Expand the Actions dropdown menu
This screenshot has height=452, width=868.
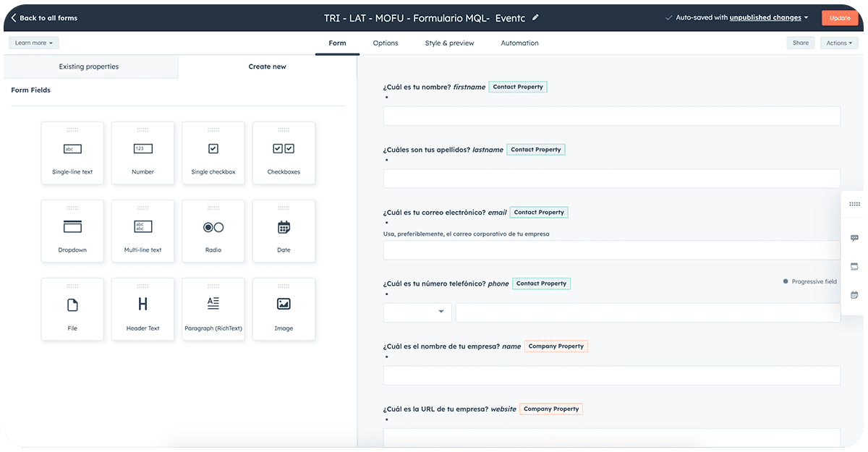click(x=839, y=43)
